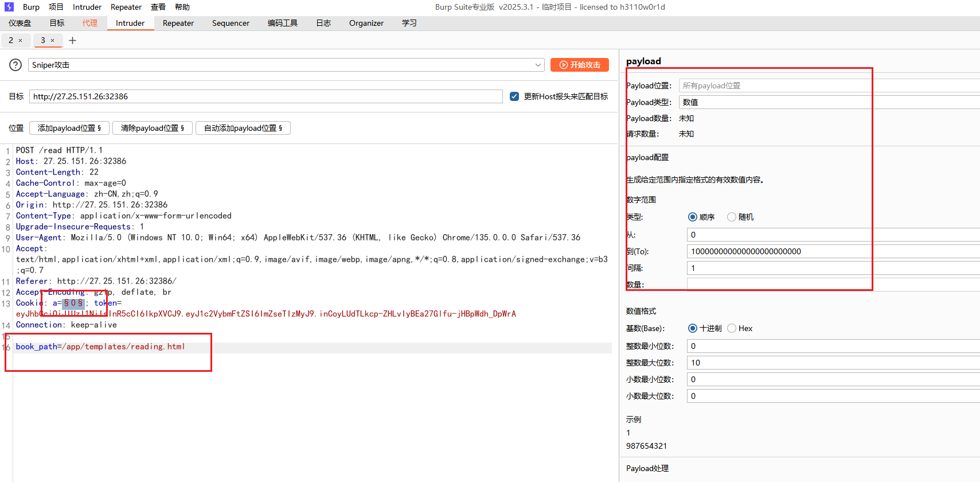Click the 整数最大位数 field

[833, 363]
